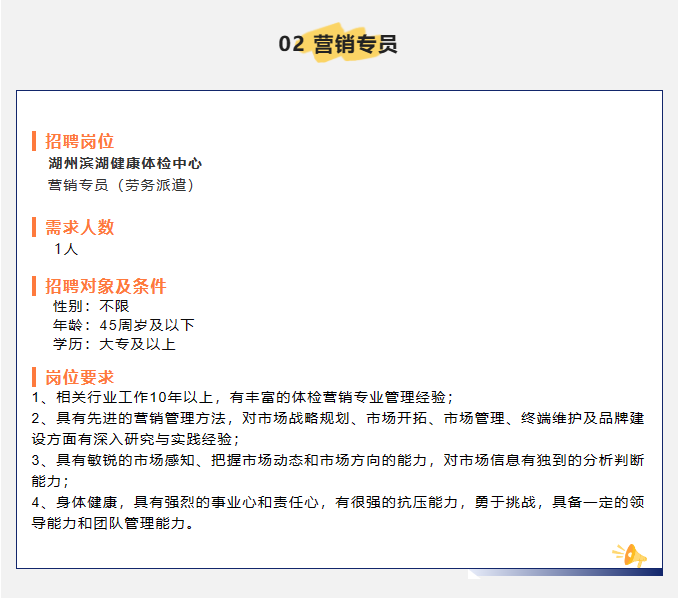Click the line "性别：不限"
This screenshot has height=598, width=679.
[91, 306]
